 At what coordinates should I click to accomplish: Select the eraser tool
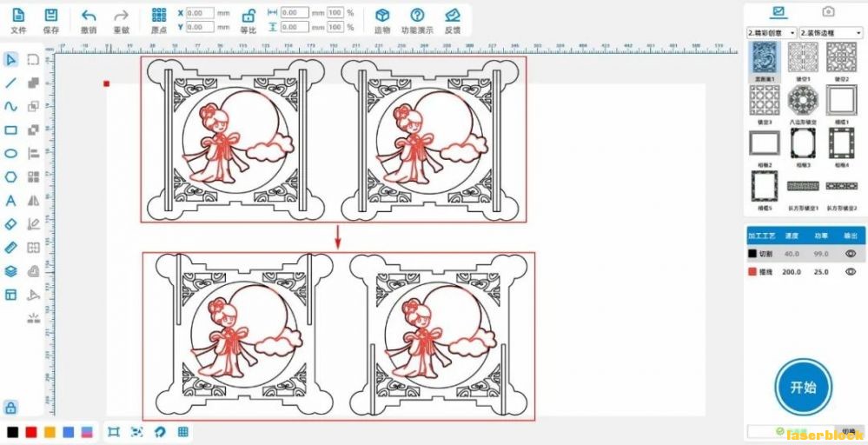10,224
